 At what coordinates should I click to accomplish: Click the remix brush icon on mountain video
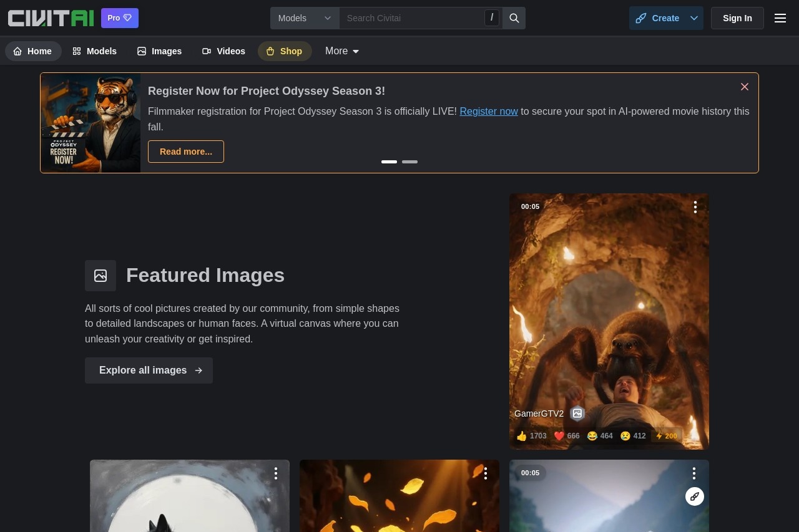click(695, 496)
